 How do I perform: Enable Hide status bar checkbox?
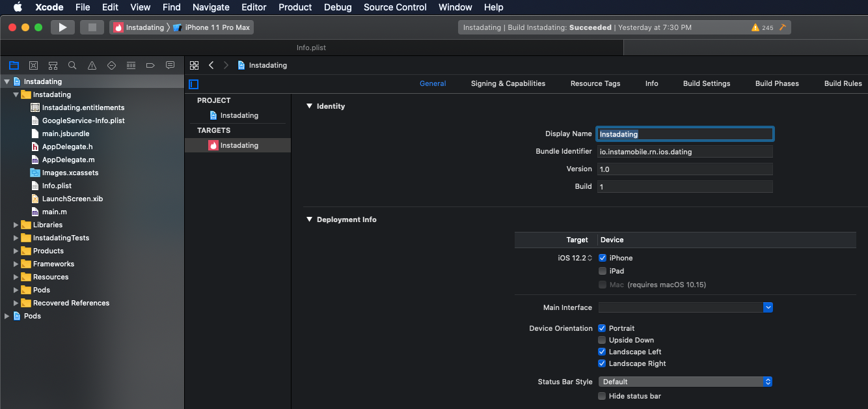click(602, 396)
